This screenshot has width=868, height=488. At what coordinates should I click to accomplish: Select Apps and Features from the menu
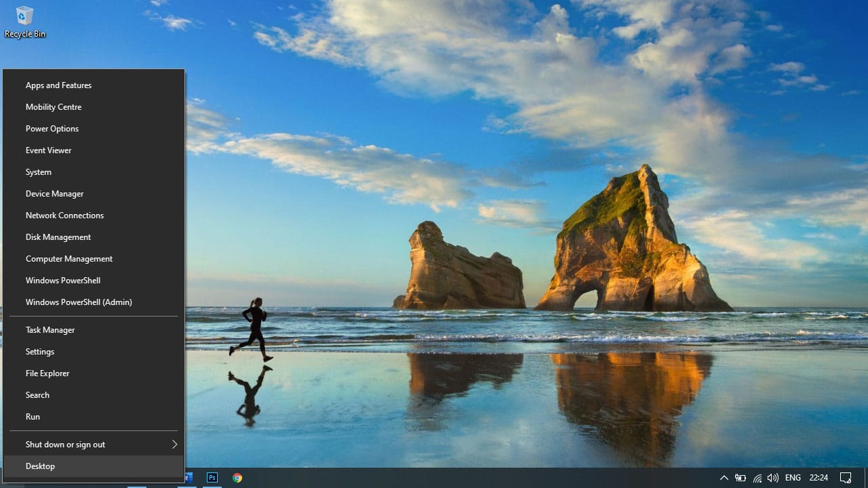58,85
